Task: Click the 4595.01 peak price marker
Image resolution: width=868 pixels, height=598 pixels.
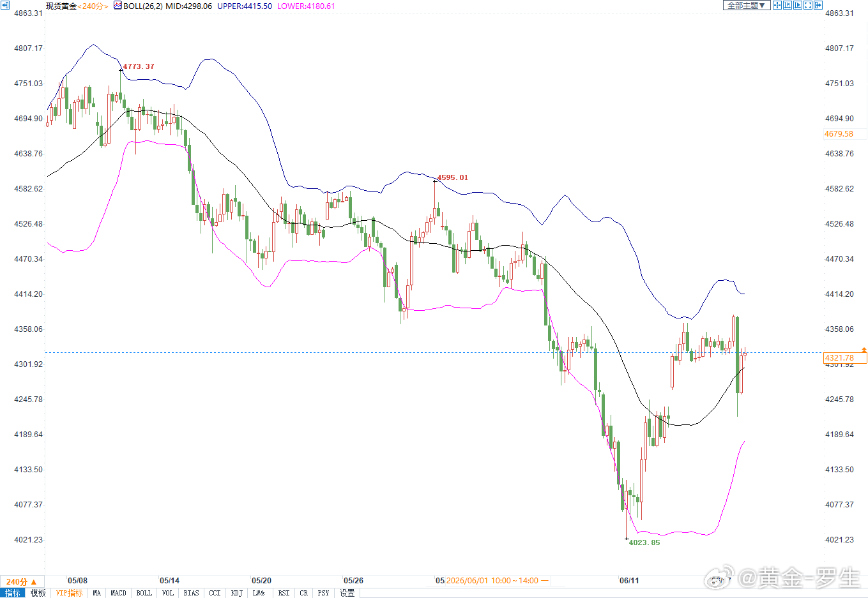Action: pyautogui.click(x=452, y=177)
